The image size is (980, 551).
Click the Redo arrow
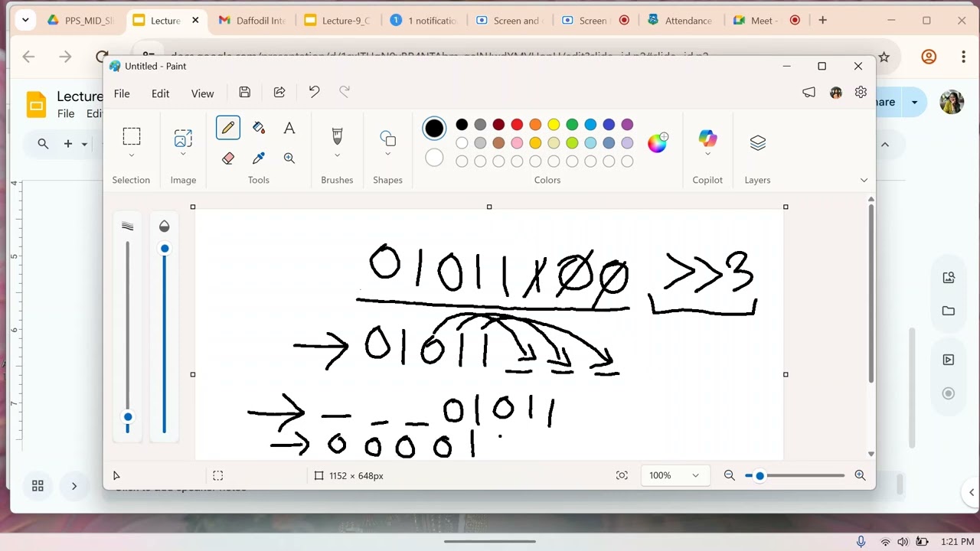[x=345, y=92]
